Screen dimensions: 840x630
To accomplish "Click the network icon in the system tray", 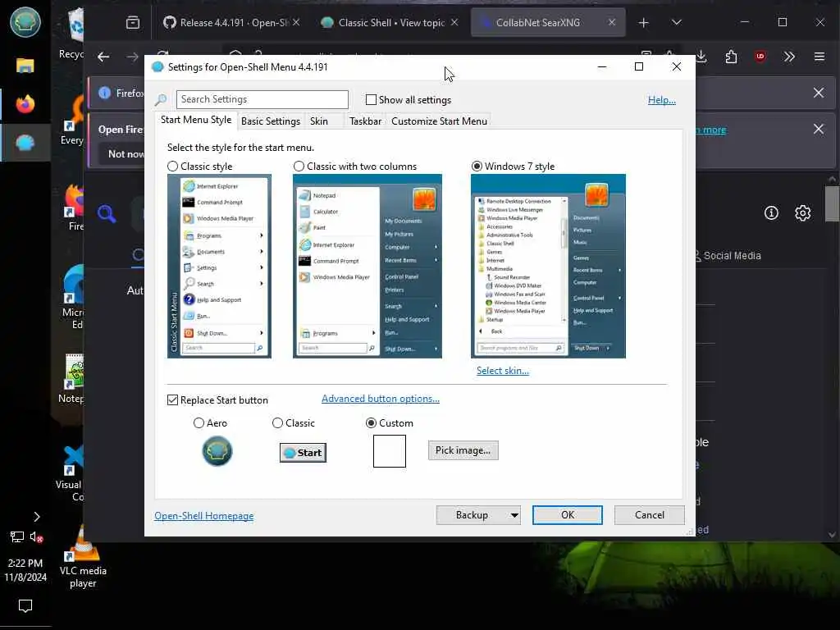I will [x=16, y=536].
